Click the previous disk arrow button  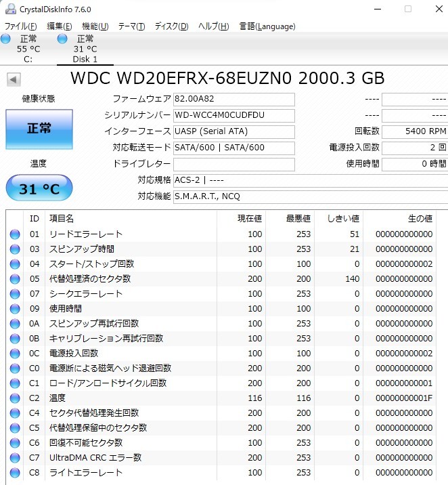pyautogui.click(x=14, y=79)
